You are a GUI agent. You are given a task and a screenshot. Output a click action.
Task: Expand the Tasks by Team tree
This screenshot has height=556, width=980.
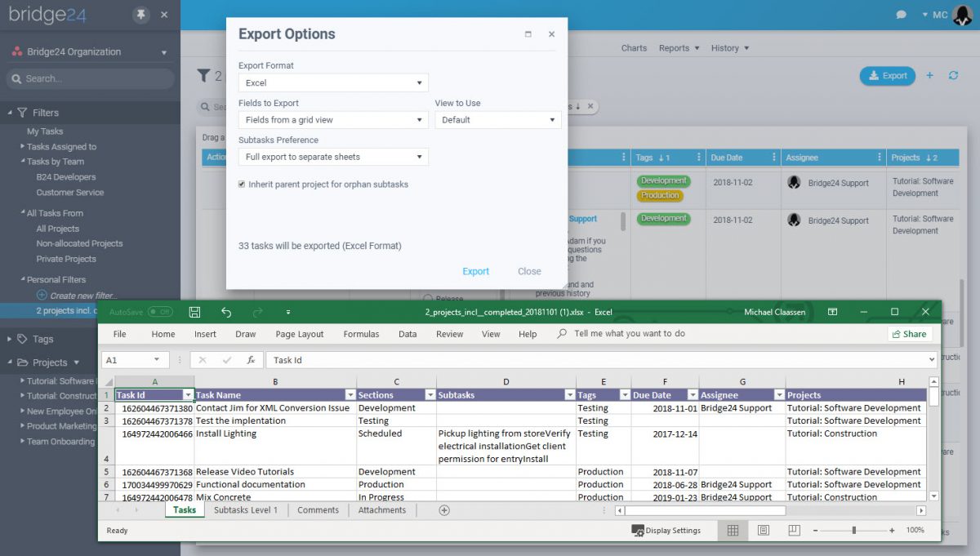click(x=23, y=162)
